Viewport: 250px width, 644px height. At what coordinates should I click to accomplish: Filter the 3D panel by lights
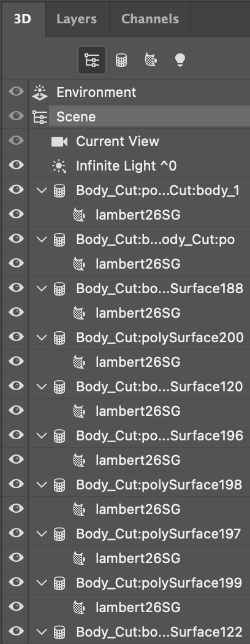180,60
